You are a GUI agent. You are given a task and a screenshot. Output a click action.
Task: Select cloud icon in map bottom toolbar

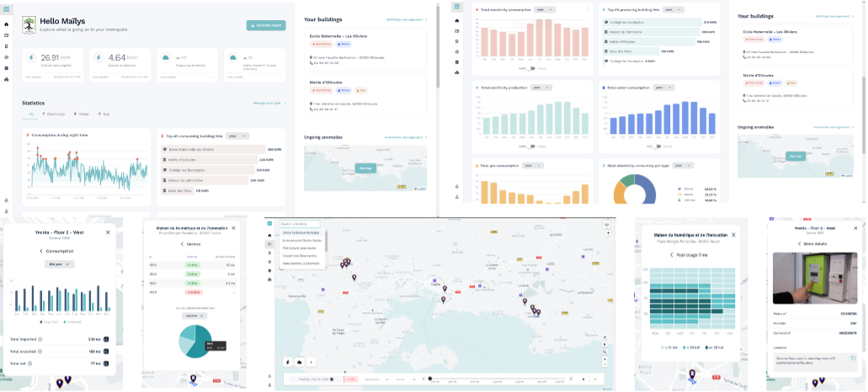[301, 362]
